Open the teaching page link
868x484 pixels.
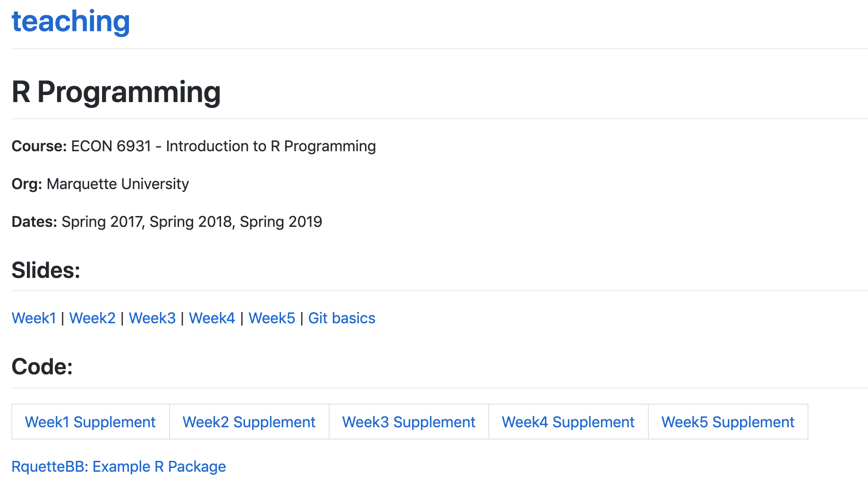click(70, 21)
